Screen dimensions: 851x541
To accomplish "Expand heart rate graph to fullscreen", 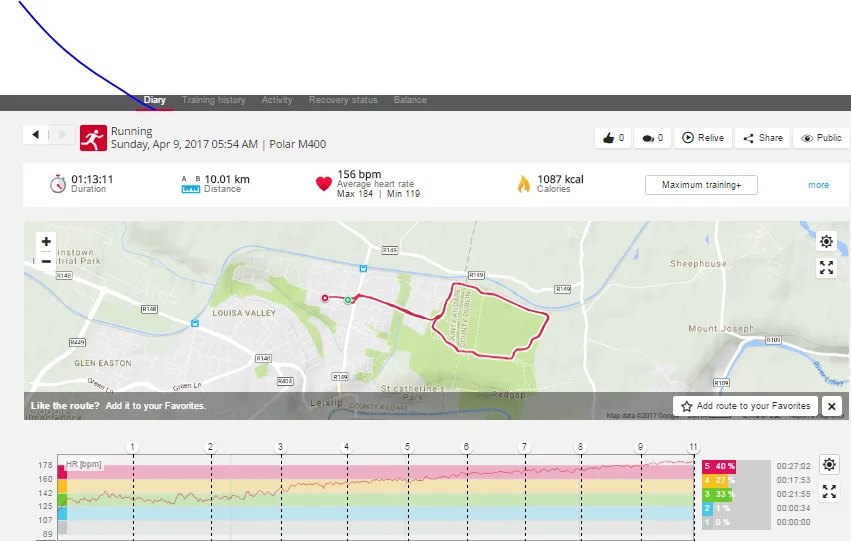I will click(829, 492).
